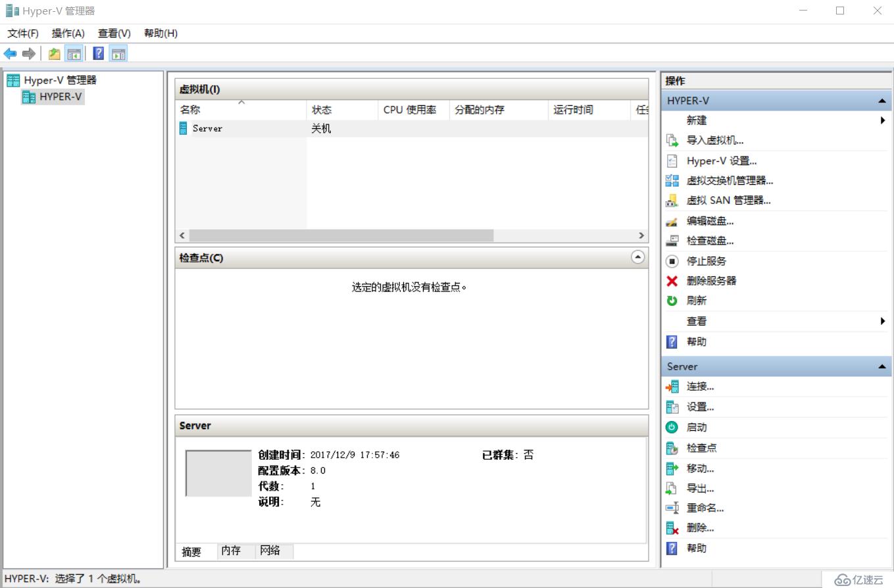Click the horizontal scrollbar left arrow

tap(182, 235)
